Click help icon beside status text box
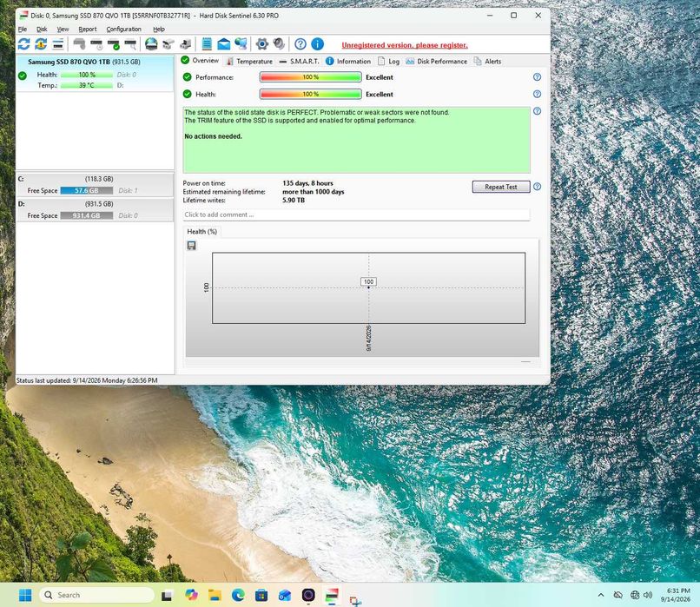This screenshot has height=607, width=700. coord(537,111)
